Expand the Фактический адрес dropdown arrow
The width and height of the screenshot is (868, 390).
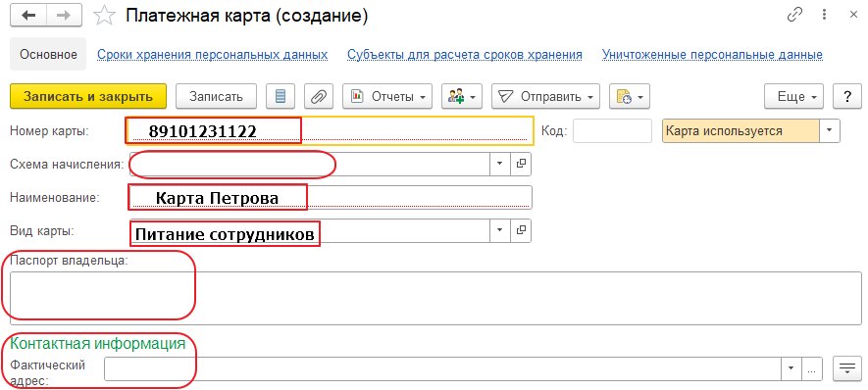pyautogui.click(x=791, y=369)
